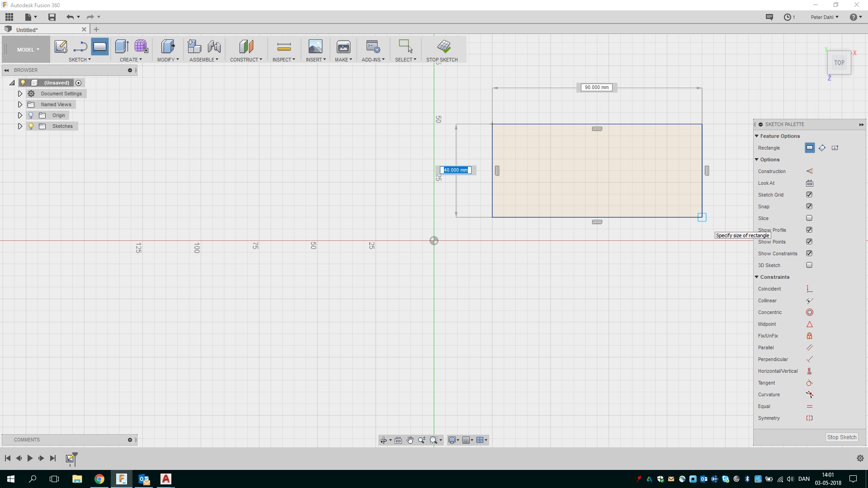This screenshot has width=868, height=488.
Task: Open the CONSTRUCT dropdown menu
Action: pyautogui.click(x=245, y=60)
